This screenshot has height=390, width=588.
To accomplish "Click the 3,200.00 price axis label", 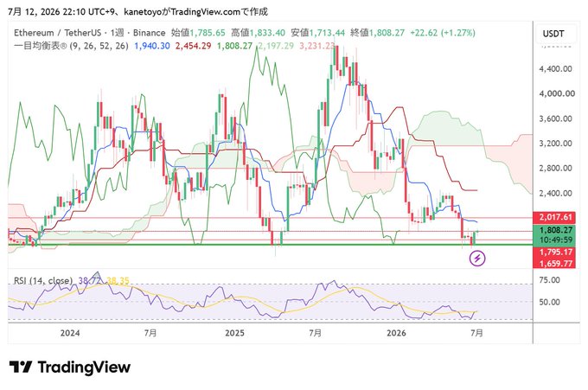I will coord(555,144).
